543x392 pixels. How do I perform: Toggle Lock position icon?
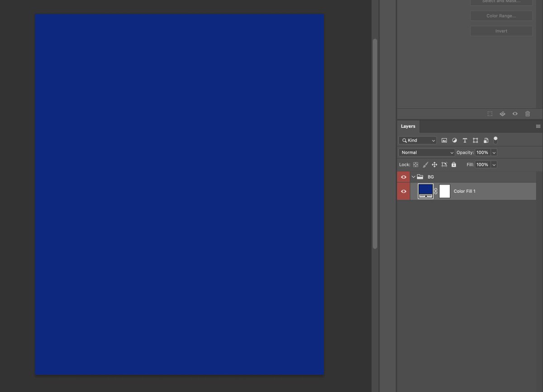point(434,165)
